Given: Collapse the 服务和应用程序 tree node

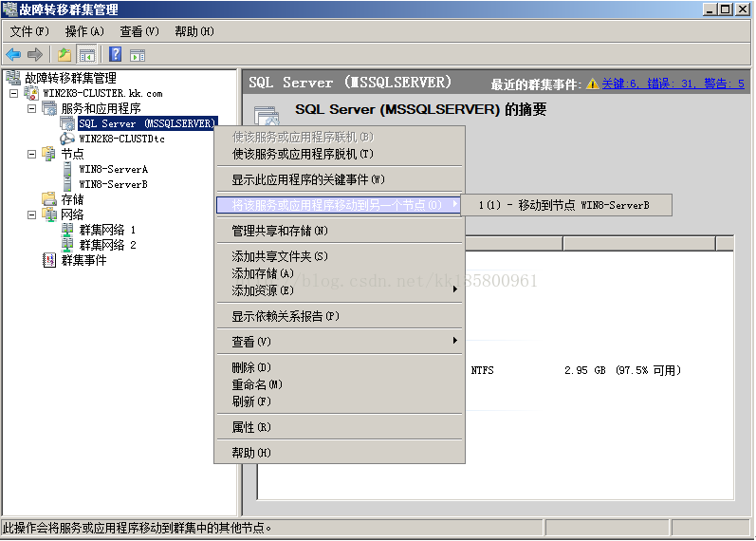Looking at the screenshot, I should [x=32, y=108].
